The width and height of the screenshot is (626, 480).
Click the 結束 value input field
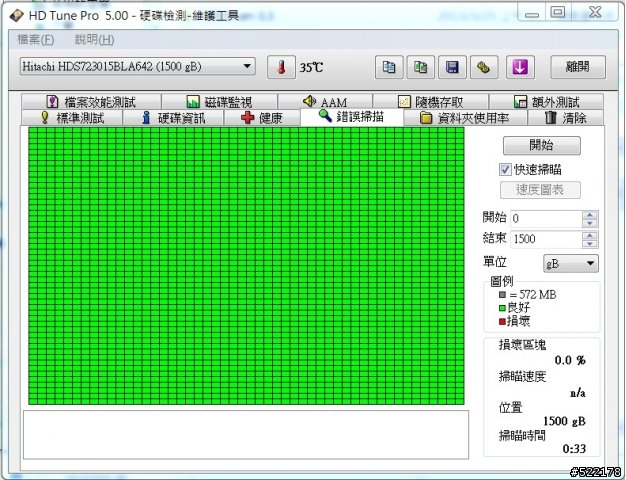546,239
